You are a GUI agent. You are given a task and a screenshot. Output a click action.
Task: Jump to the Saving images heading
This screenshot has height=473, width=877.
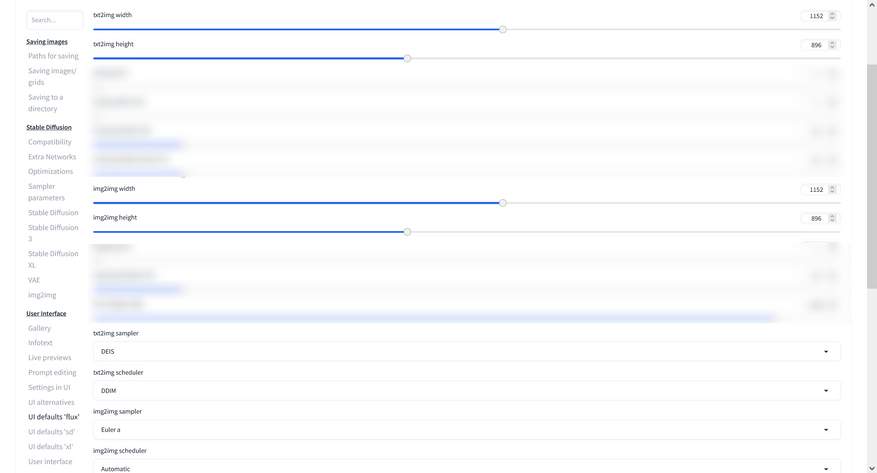pos(47,42)
